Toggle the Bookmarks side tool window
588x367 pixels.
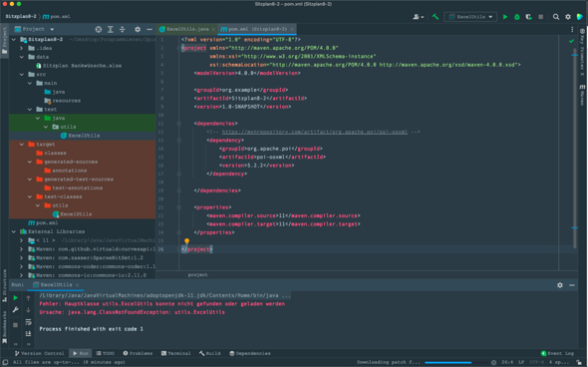coord(5,327)
